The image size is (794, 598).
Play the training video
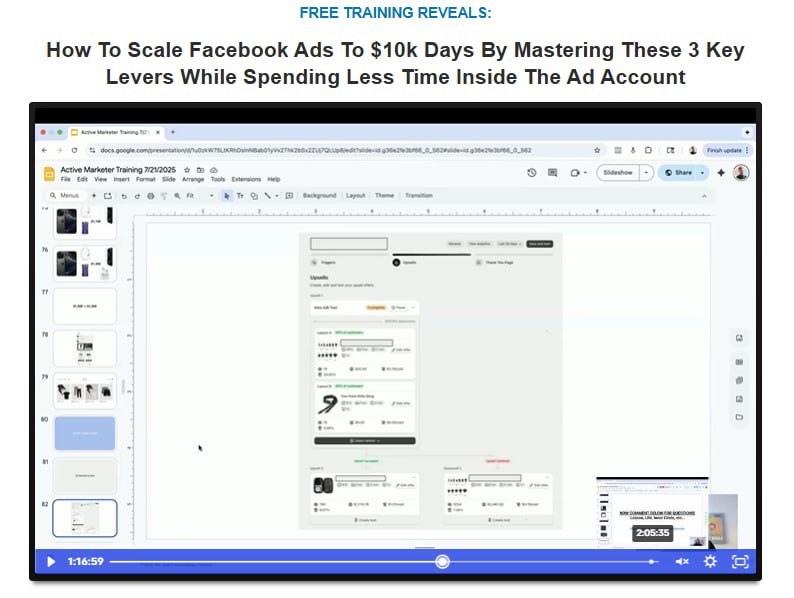[x=51, y=562]
